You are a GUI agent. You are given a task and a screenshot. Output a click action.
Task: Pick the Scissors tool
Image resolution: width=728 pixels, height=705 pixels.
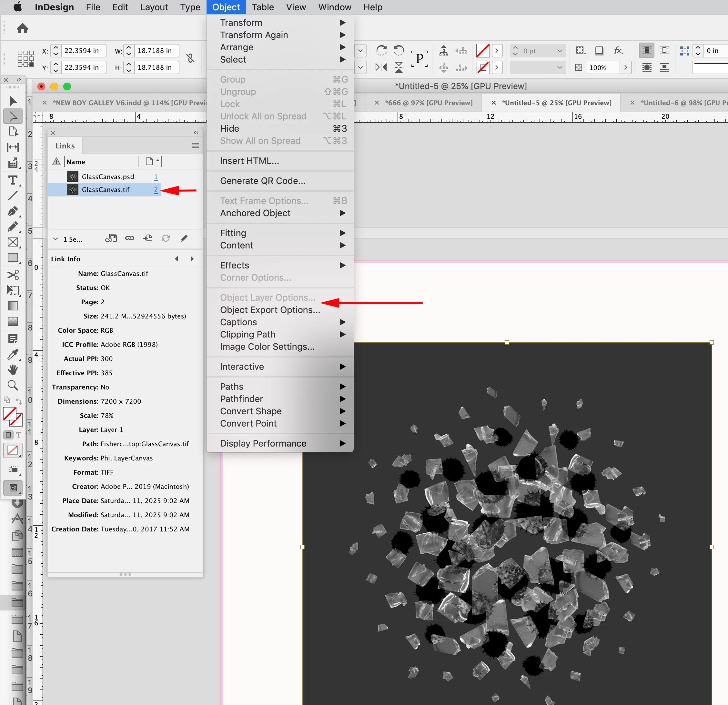[13, 275]
